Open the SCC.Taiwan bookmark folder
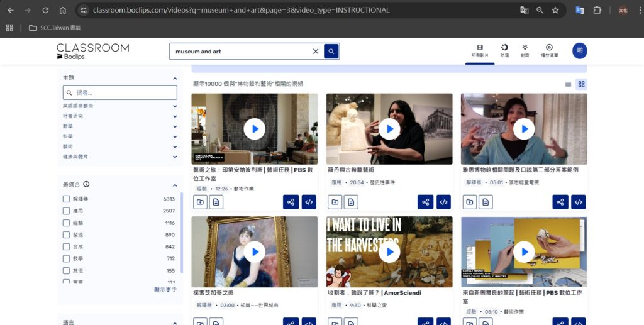Screen dimensions: 644x325 55,28
